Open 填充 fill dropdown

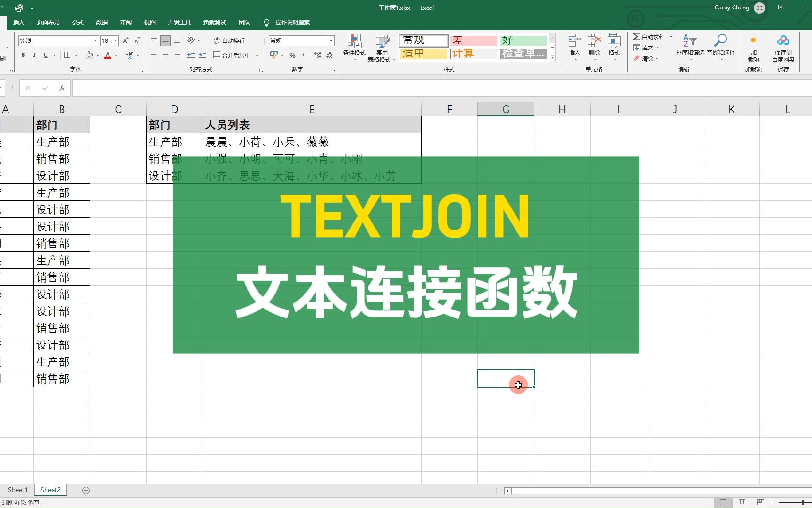(x=645, y=48)
